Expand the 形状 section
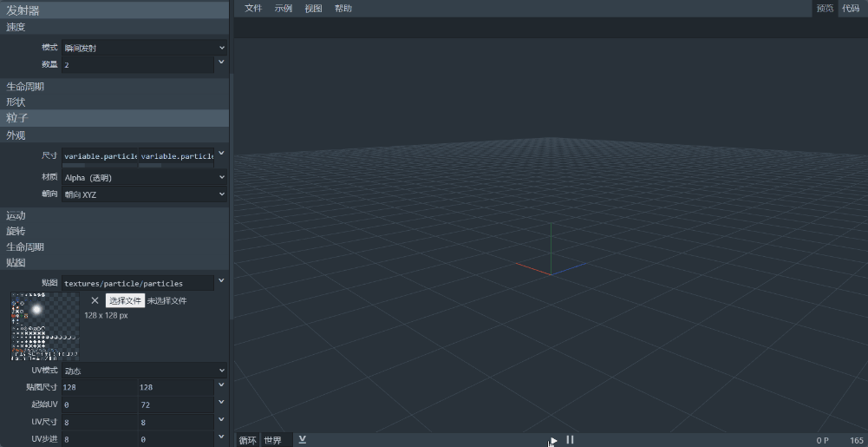 pos(114,102)
